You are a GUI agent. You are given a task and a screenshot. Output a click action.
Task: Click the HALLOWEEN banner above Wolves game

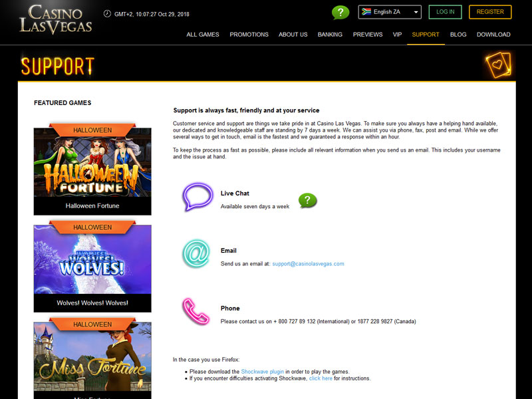pyautogui.click(x=92, y=227)
